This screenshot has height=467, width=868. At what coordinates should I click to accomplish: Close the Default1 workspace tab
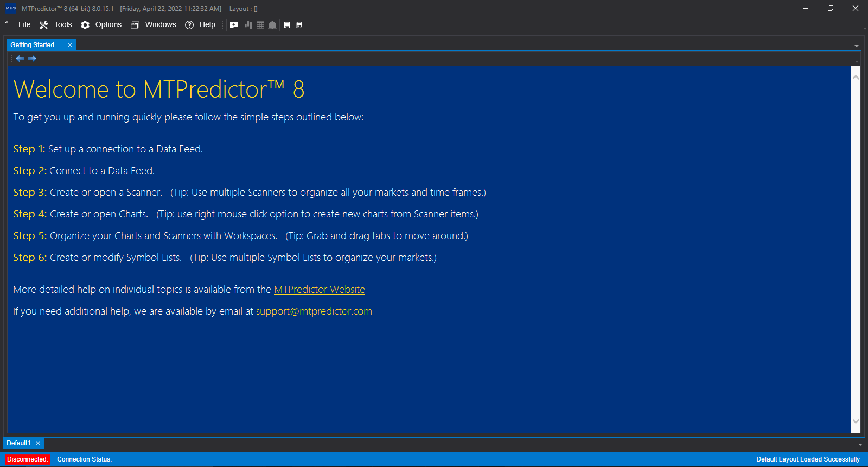38,443
